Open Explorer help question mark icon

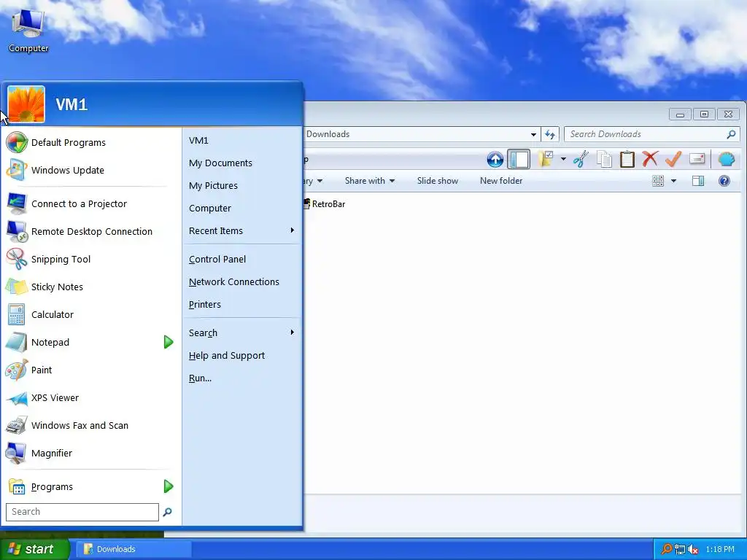[x=724, y=181]
